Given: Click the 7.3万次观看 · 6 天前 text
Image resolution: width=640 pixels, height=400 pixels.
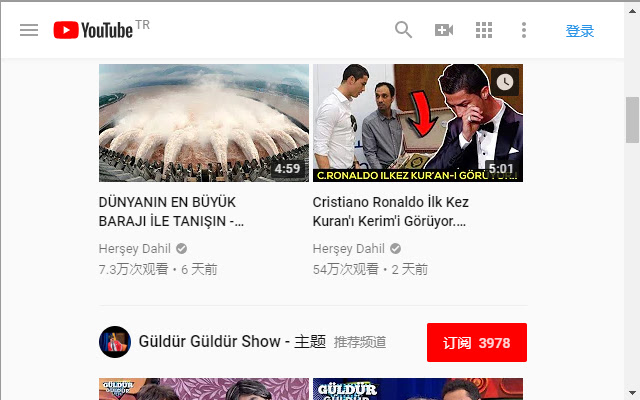Looking at the screenshot, I should click(x=158, y=269).
